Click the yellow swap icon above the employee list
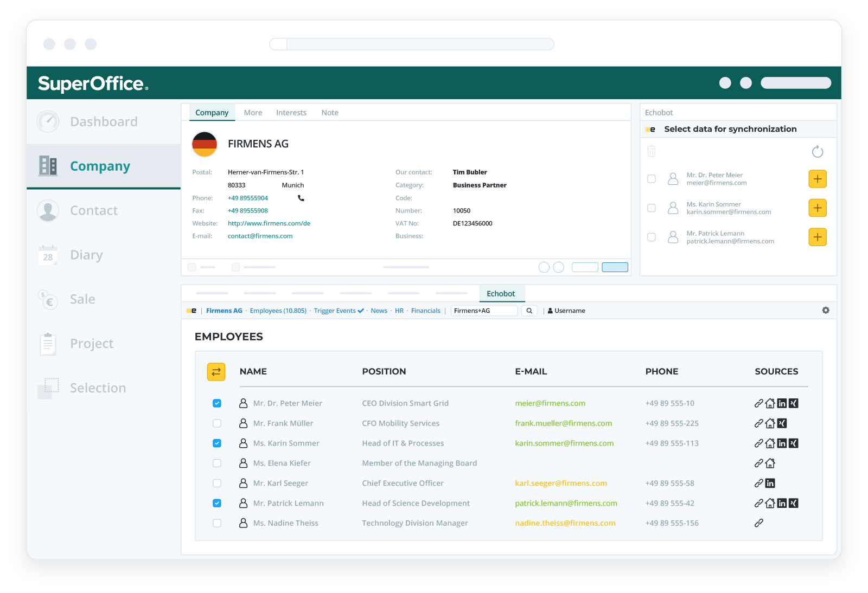868x593 pixels. point(216,372)
